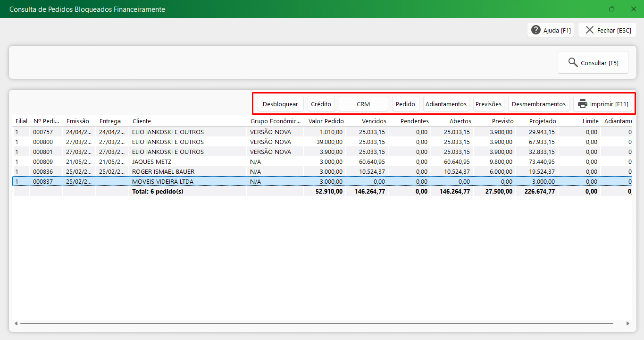Restore the window using title bar button

pos(612,9)
